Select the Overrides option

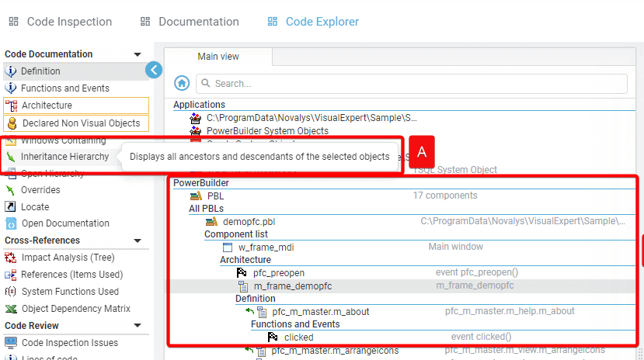click(x=40, y=190)
